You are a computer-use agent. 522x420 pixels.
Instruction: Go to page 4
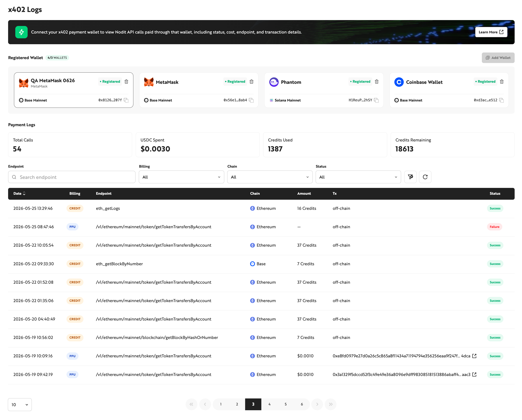[x=269, y=404]
